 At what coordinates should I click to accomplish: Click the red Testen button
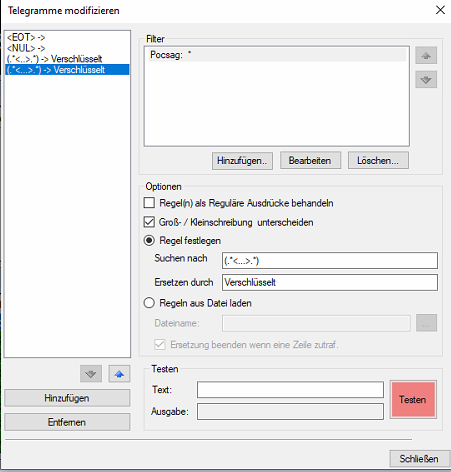click(413, 400)
